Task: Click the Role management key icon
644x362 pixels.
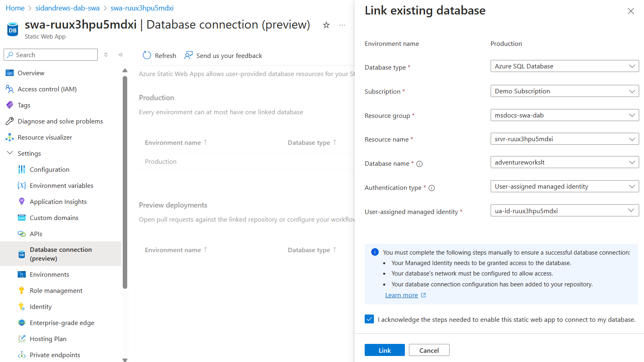Action: (x=22, y=290)
